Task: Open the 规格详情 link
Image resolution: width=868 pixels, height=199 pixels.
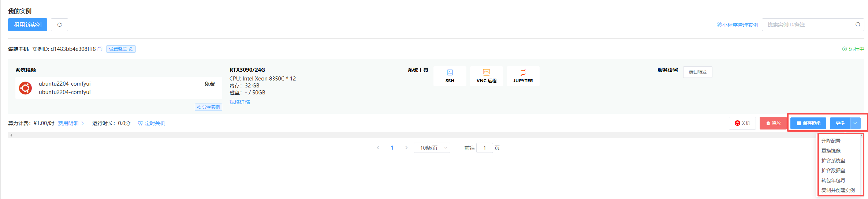Action: coord(240,102)
